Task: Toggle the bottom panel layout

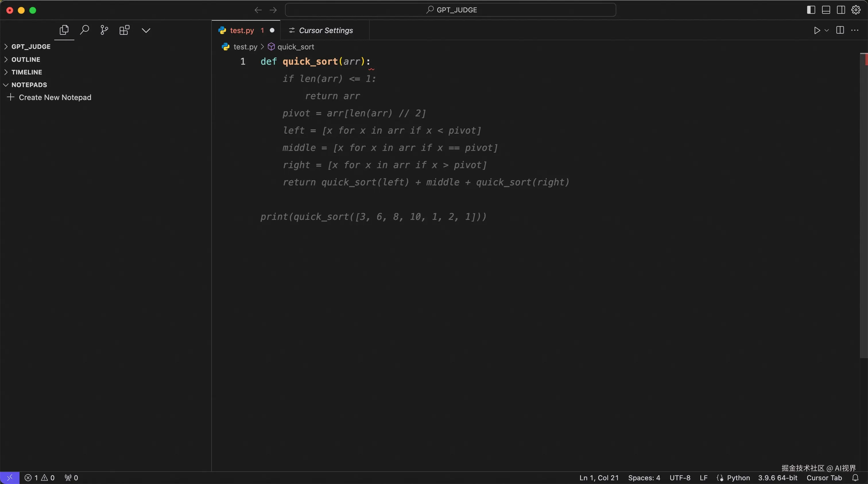Action: pyautogui.click(x=826, y=10)
